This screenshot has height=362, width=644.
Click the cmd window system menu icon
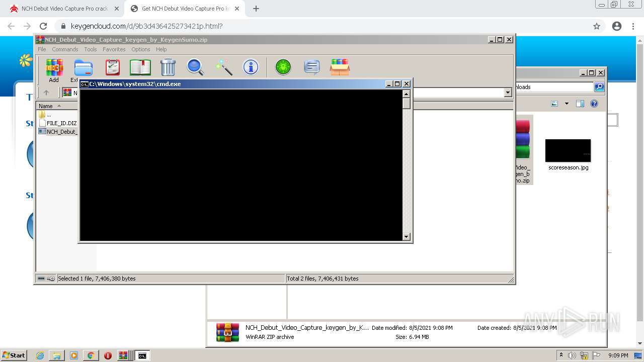[85, 84]
